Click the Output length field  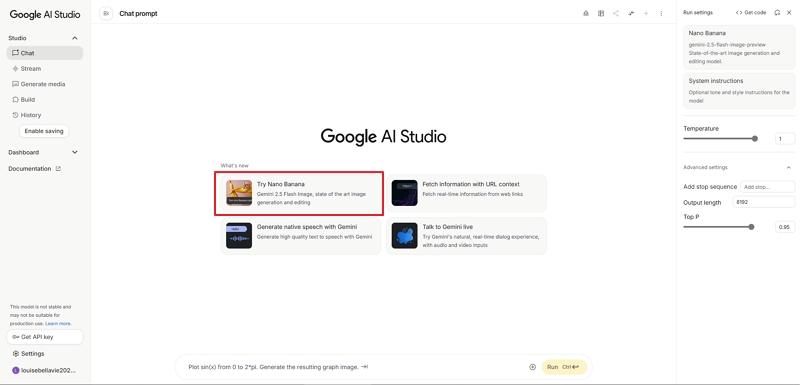tap(764, 202)
